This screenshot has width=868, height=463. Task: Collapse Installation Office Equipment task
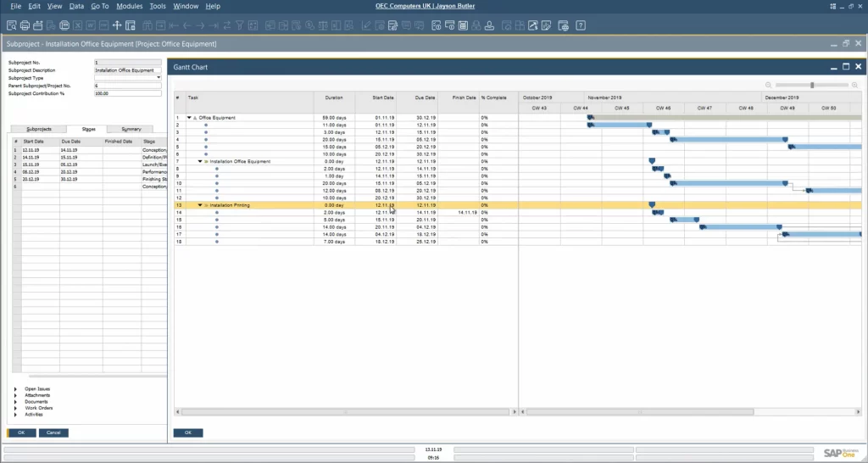pyautogui.click(x=201, y=161)
